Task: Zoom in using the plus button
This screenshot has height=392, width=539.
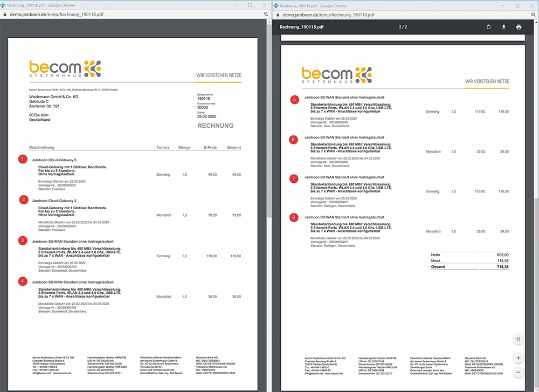Action: [x=518, y=358]
